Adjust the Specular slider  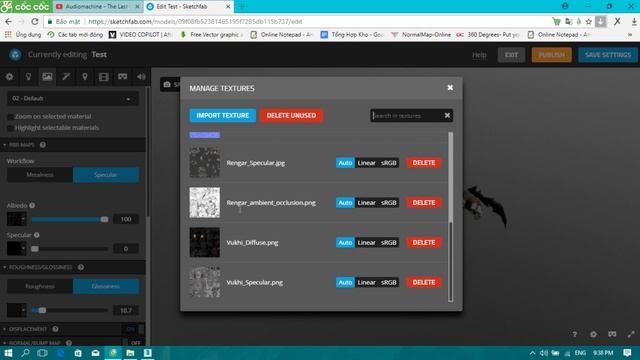(70, 249)
